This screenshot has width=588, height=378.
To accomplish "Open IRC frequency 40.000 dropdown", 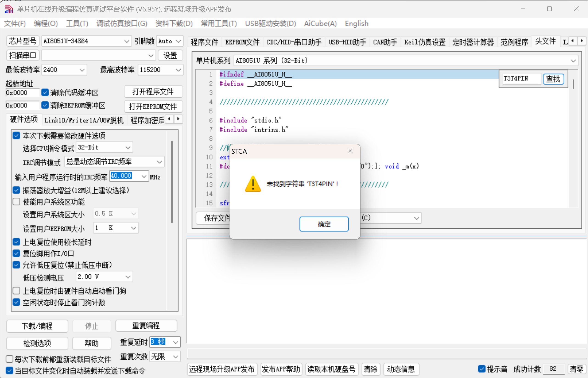I will (x=144, y=176).
